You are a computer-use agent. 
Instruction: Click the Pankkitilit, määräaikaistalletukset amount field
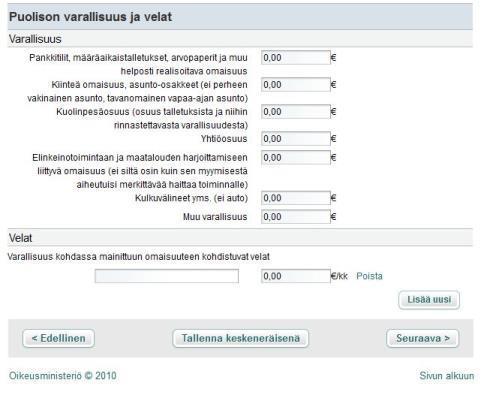[x=296, y=58]
